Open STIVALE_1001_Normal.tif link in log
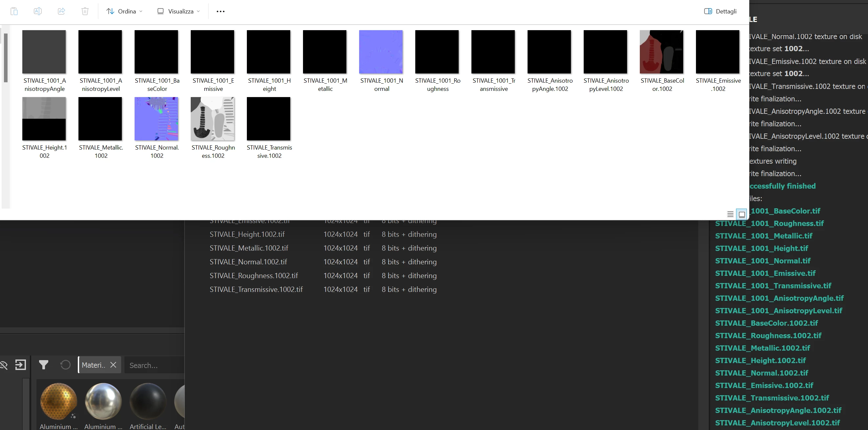Screen dimensions: 868x430 click(x=763, y=261)
